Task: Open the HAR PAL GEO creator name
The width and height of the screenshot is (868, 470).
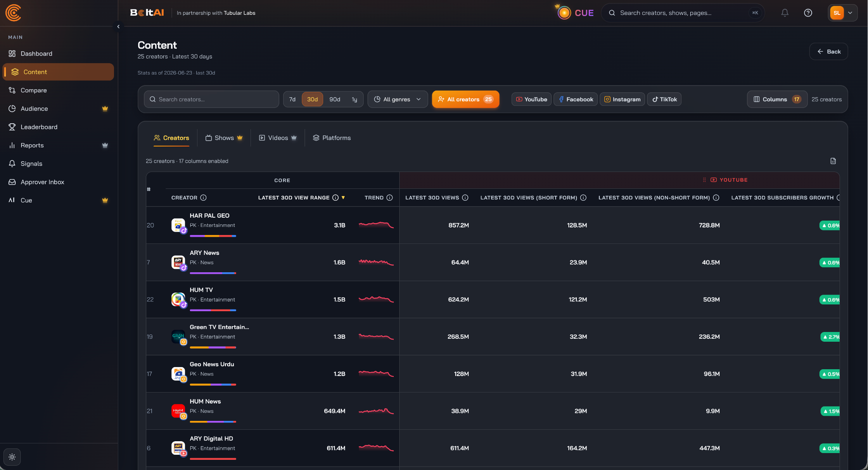Action: tap(209, 216)
